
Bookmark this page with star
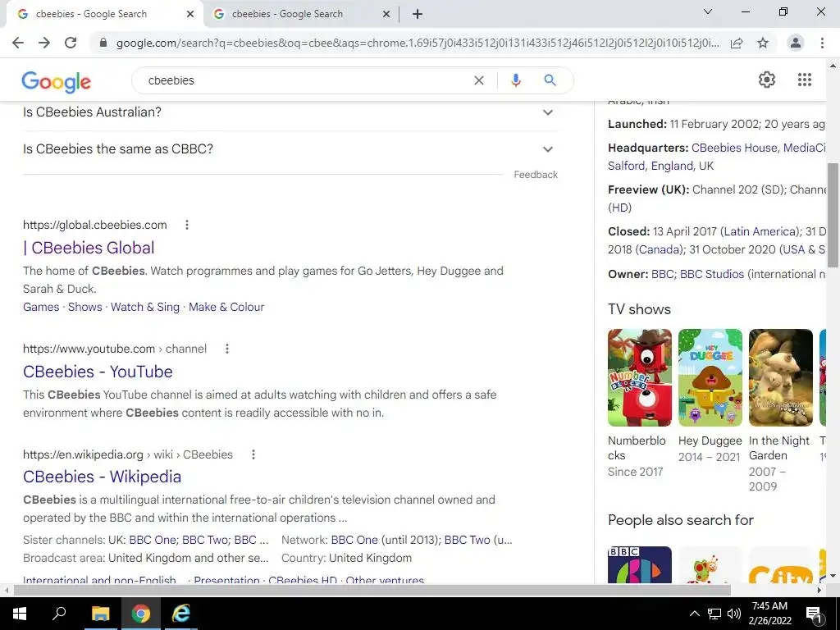pos(763,43)
